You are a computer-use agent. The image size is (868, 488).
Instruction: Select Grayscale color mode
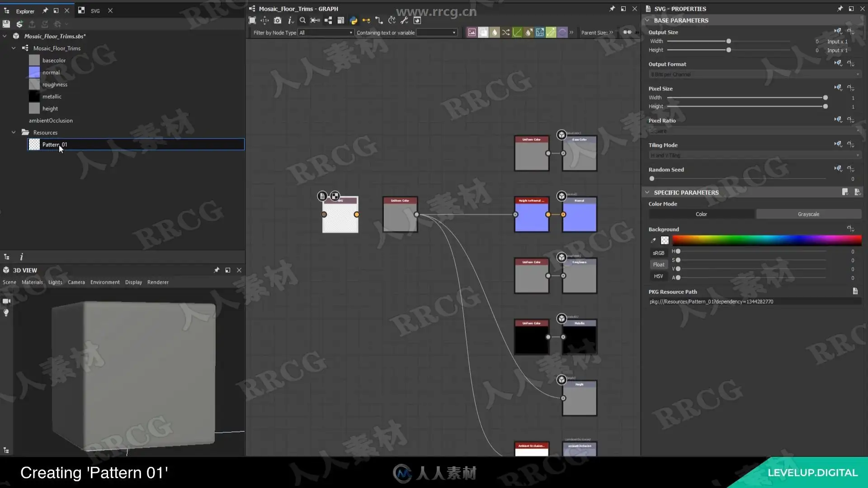(808, 214)
